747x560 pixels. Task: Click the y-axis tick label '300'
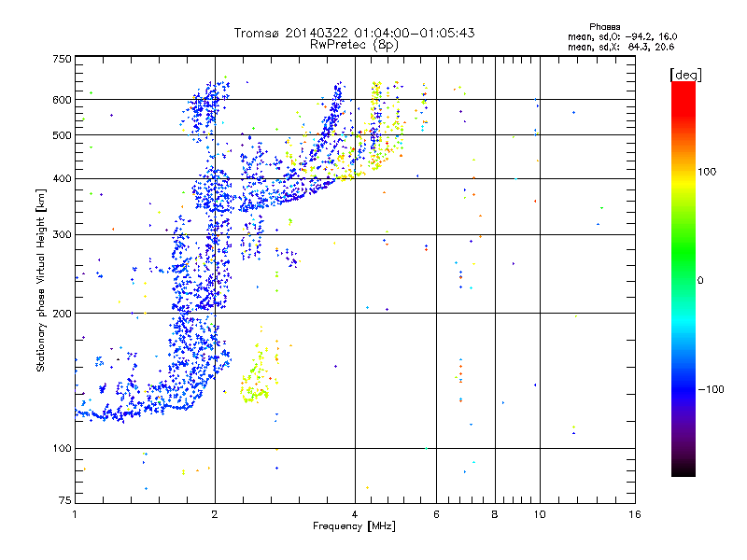[x=62, y=235]
